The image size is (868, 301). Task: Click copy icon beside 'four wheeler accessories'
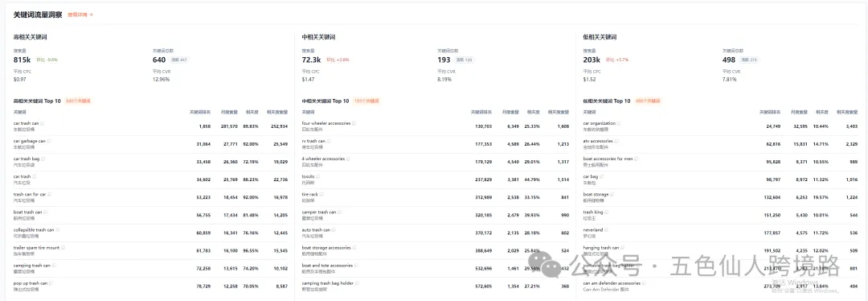click(354, 123)
